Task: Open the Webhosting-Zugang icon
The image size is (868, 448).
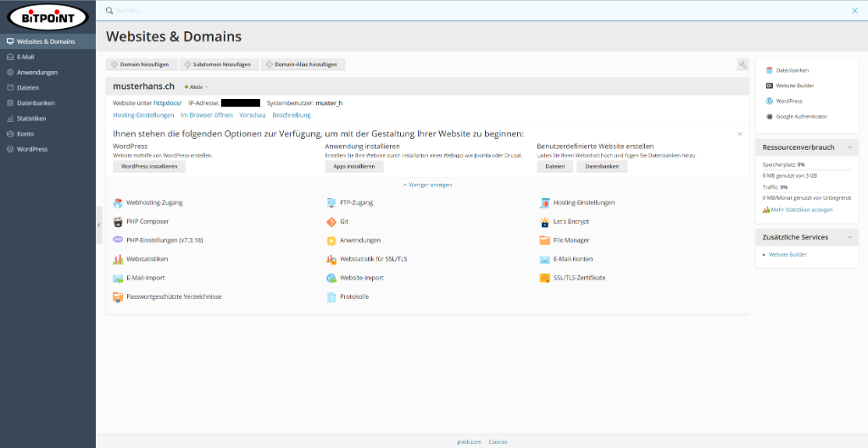Action: click(118, 203)
